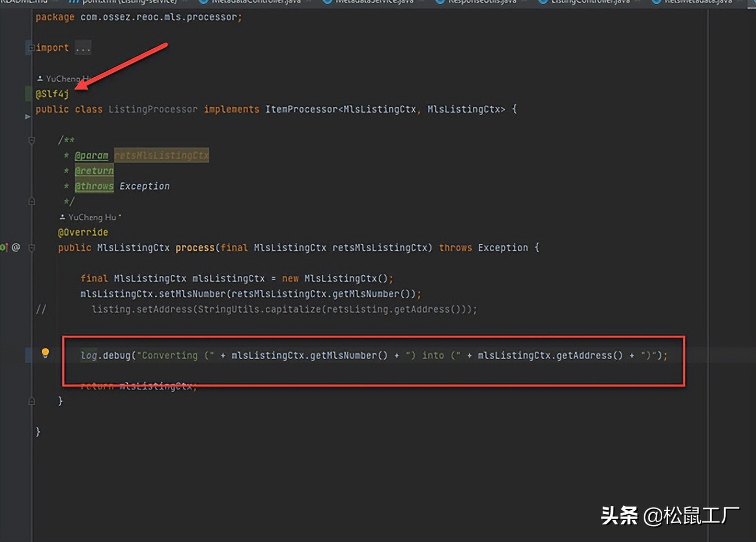Place cursor on the @Slf4j annotation

pos(53,94)
